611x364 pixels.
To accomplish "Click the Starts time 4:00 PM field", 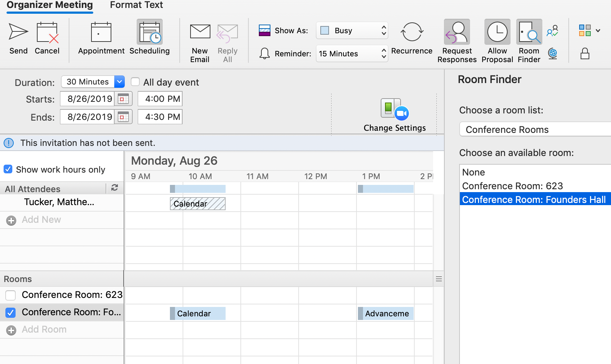I will [160, 99].
